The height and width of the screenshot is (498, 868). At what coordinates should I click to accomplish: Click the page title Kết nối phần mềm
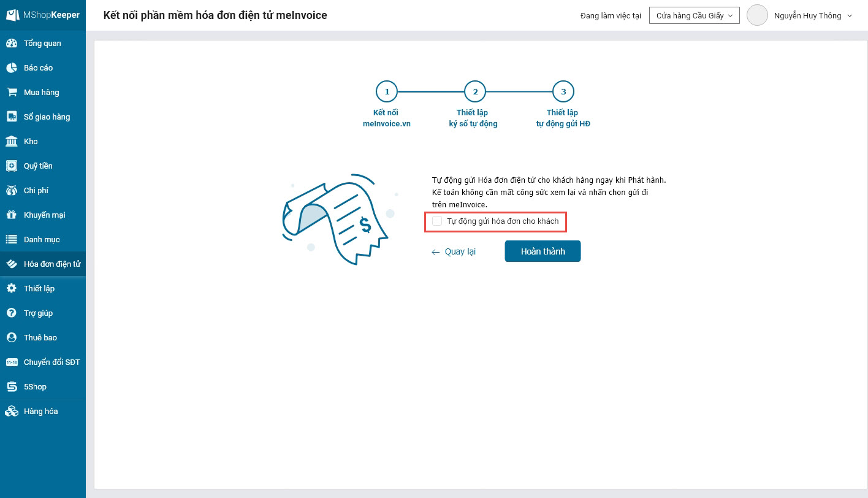click(215, 15)
